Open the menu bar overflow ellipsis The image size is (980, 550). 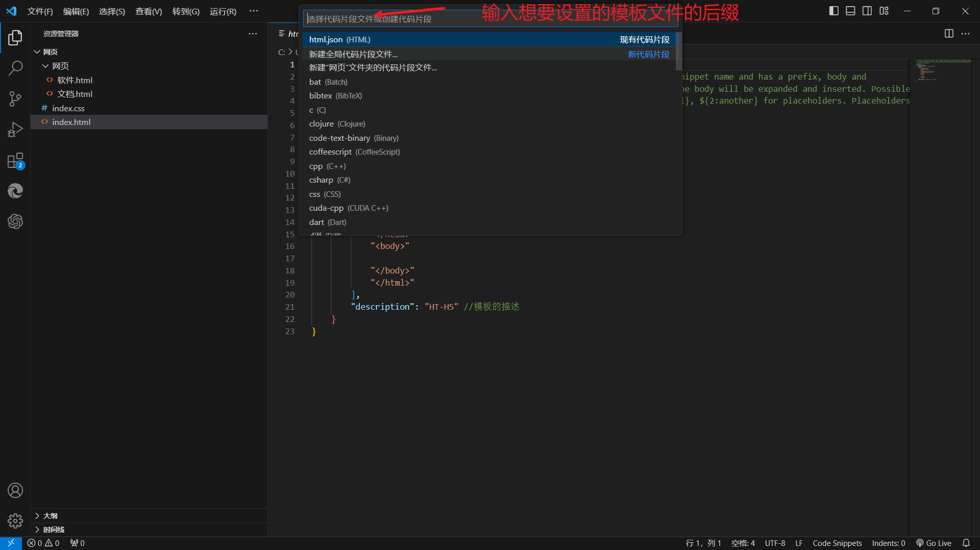254,11
